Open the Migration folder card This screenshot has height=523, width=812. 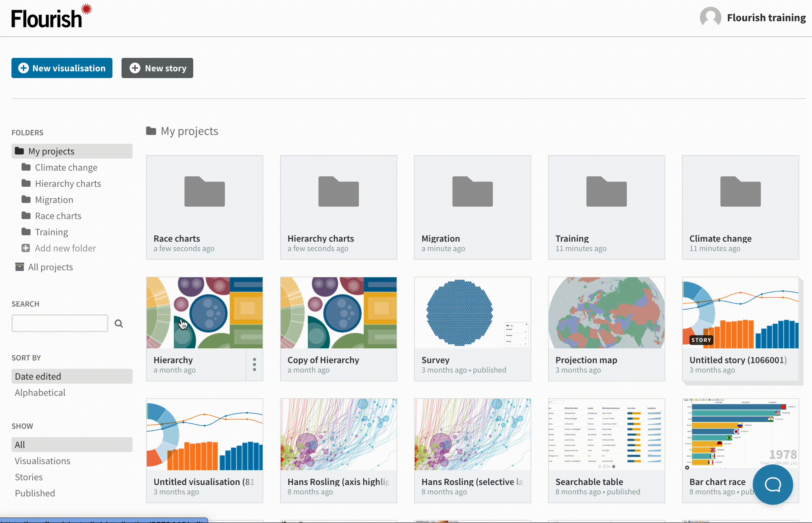[x=472, y=208]
